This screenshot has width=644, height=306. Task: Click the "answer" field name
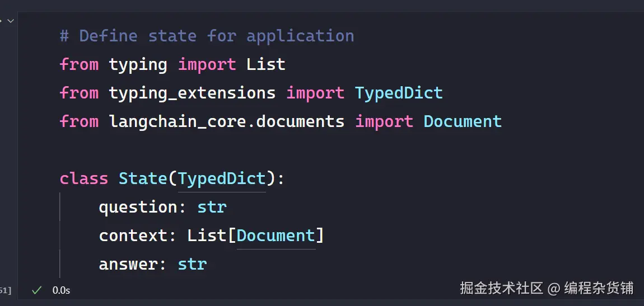128,265
